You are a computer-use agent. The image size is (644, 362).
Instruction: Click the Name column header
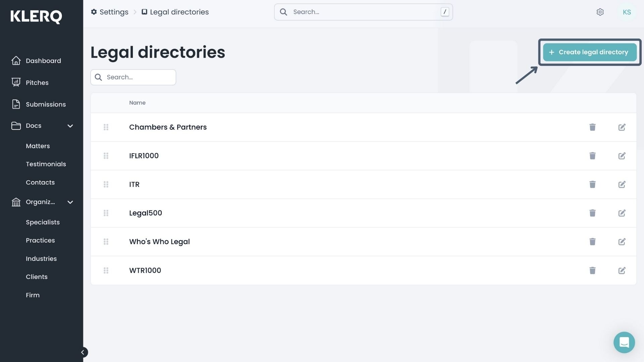pos(137,103)
